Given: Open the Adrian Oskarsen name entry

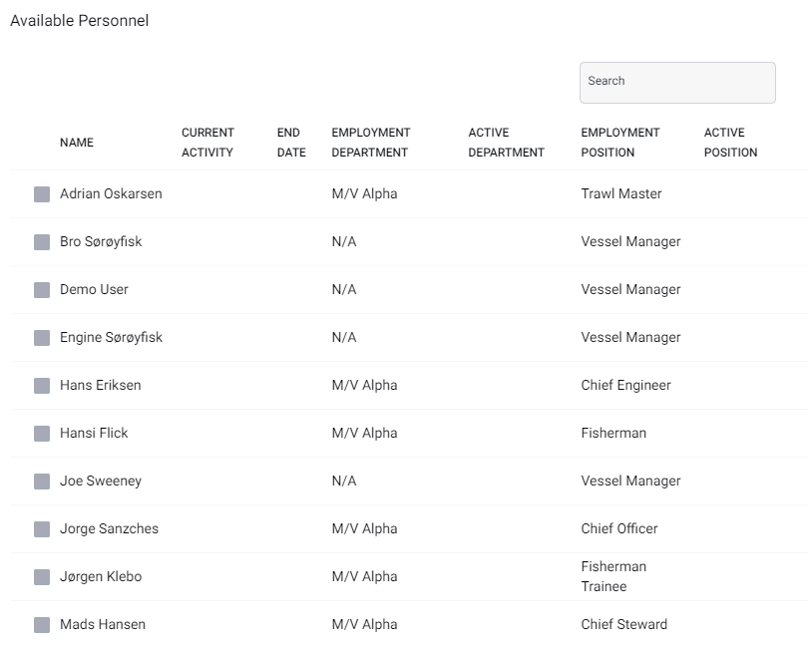Looking at the screenshot, I should [x=111, y=193].
